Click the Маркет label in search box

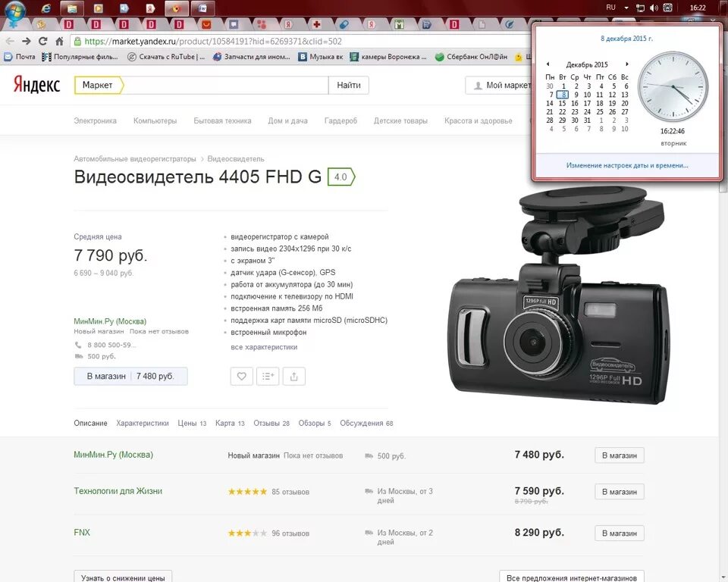point(98,85)
